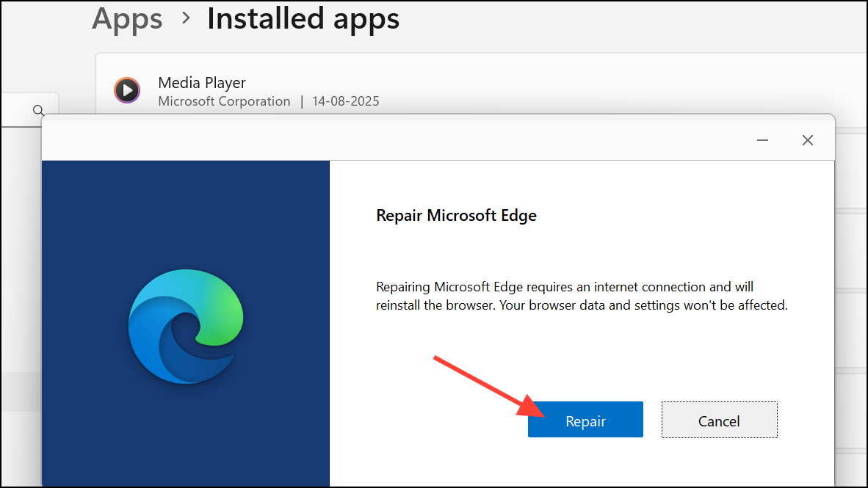Select the Media Player app name
The image size is (868, 488).
[202, 83]
